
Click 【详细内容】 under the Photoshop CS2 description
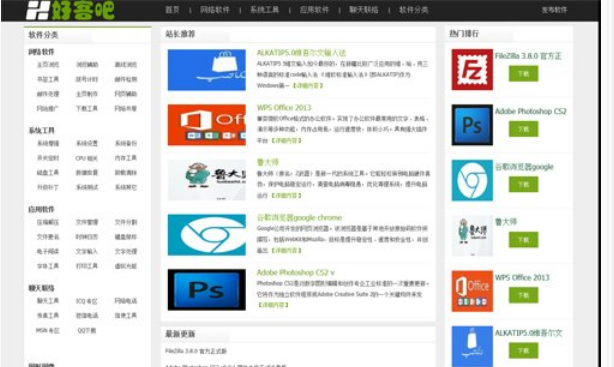(x=273, y=304)
